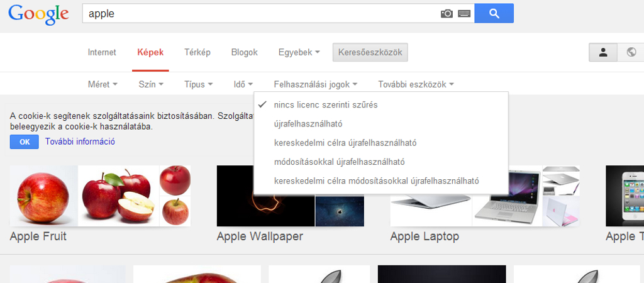
Task: Open the sliced apples group thumbnail
Action: tap(118, 196)
